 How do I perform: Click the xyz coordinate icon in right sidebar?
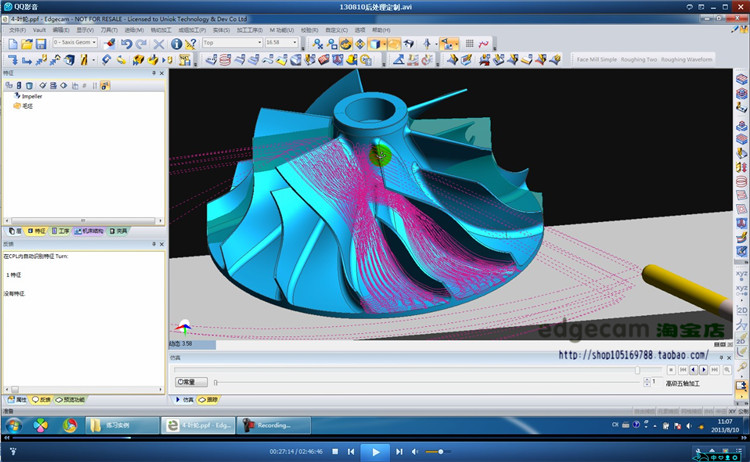pos(741,275)
